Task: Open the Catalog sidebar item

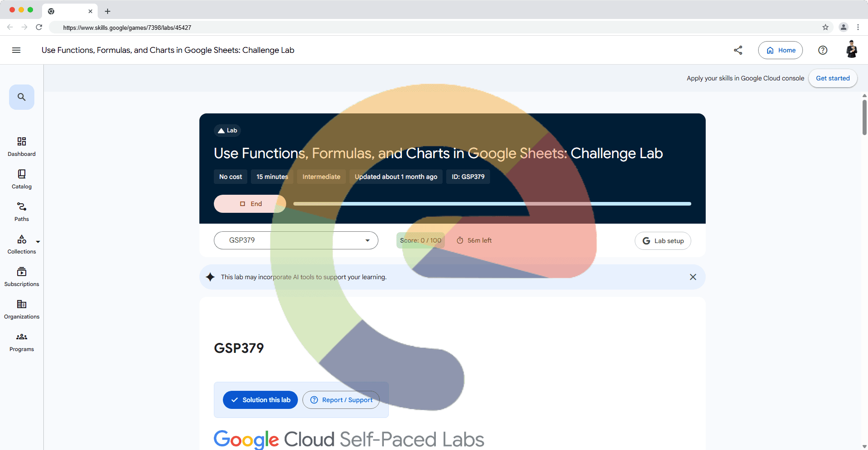Action: 22,179
